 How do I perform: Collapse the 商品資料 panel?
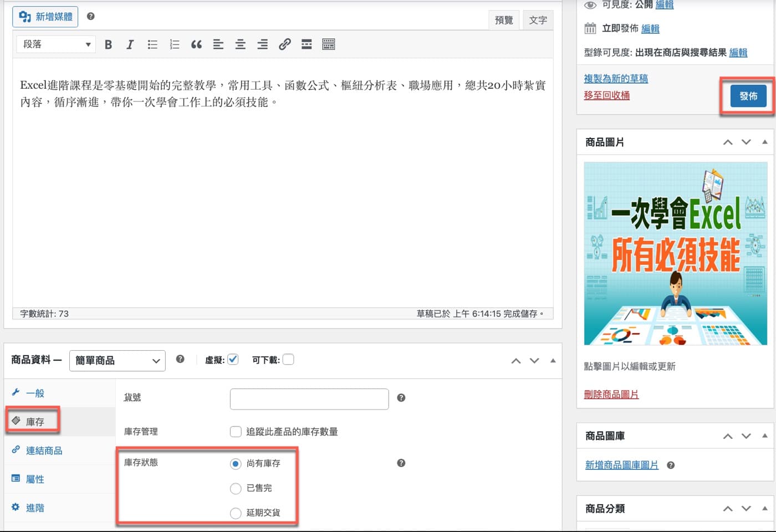tap(553, 361)
